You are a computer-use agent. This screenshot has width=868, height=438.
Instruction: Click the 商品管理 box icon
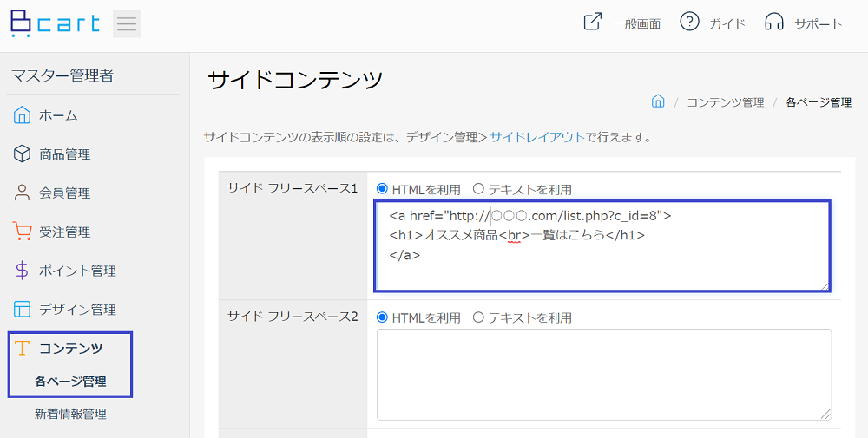coord(22,154)
